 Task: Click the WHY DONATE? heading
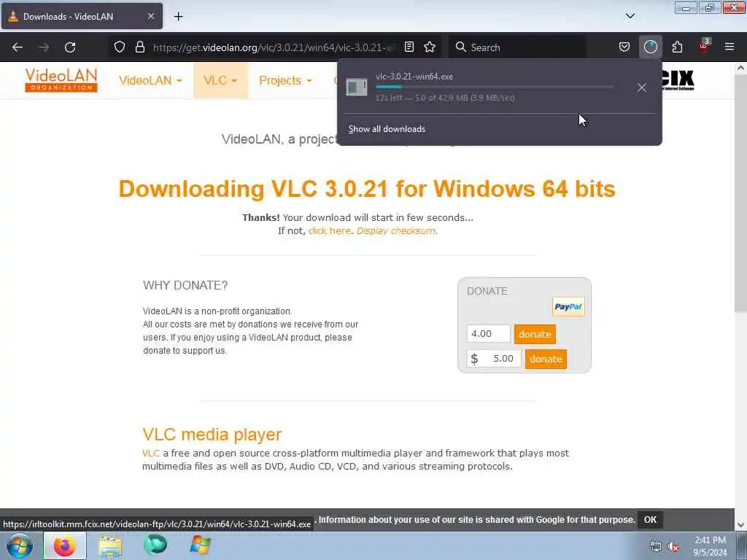click(185, 285)
